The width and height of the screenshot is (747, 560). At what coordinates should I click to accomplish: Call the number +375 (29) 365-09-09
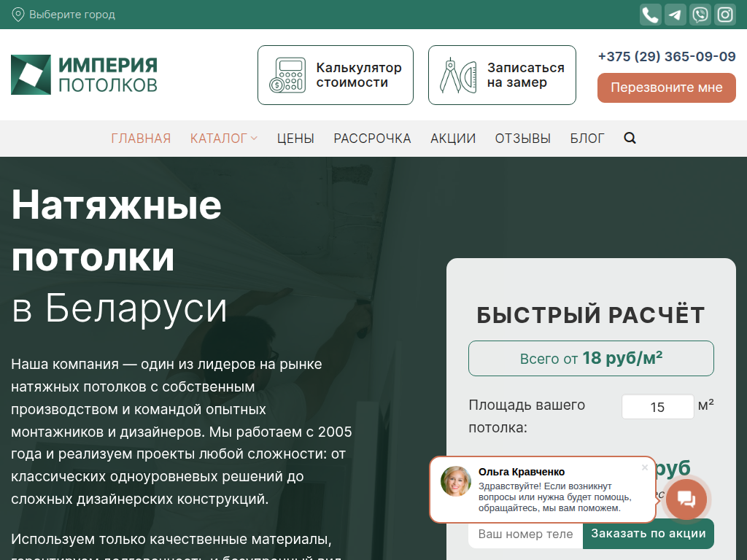(x=666, y=56)
